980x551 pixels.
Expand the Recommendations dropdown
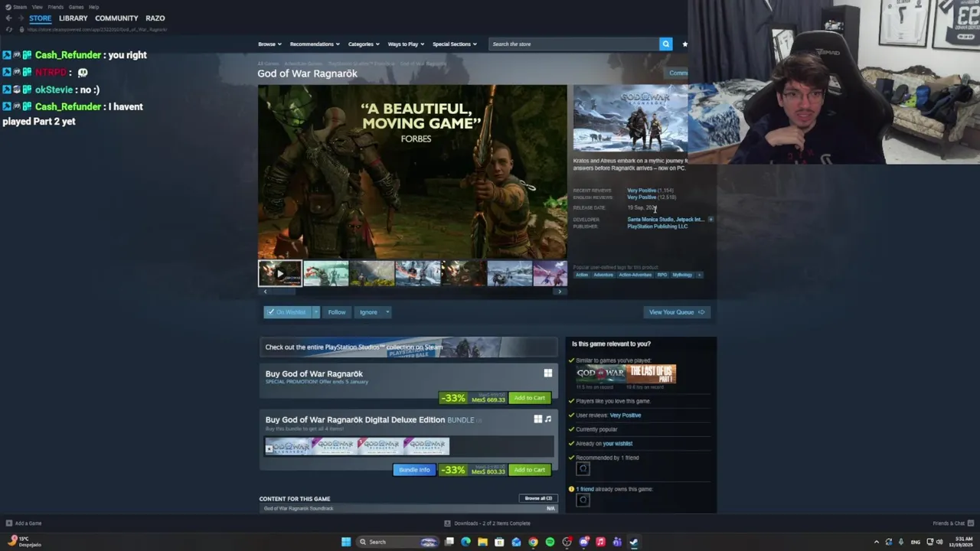(314, 44)
